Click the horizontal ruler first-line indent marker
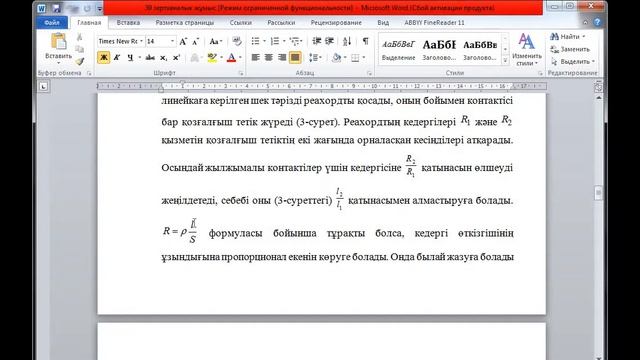Image resolution: width=640 pixels, height=360 pixels. tap(182, 83)
